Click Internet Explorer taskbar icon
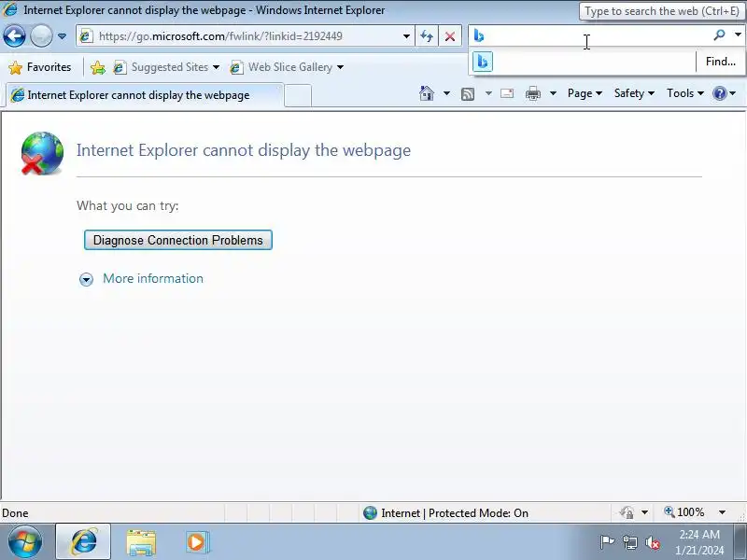Screen dimensions: 747x560 [x=83, y=542]
